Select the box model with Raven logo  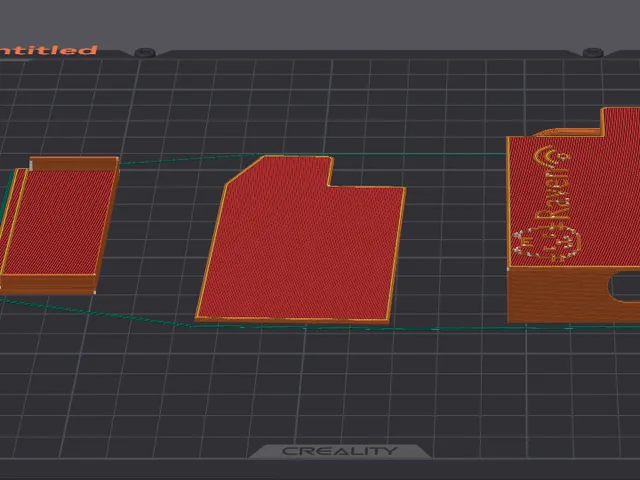[573, 215]
